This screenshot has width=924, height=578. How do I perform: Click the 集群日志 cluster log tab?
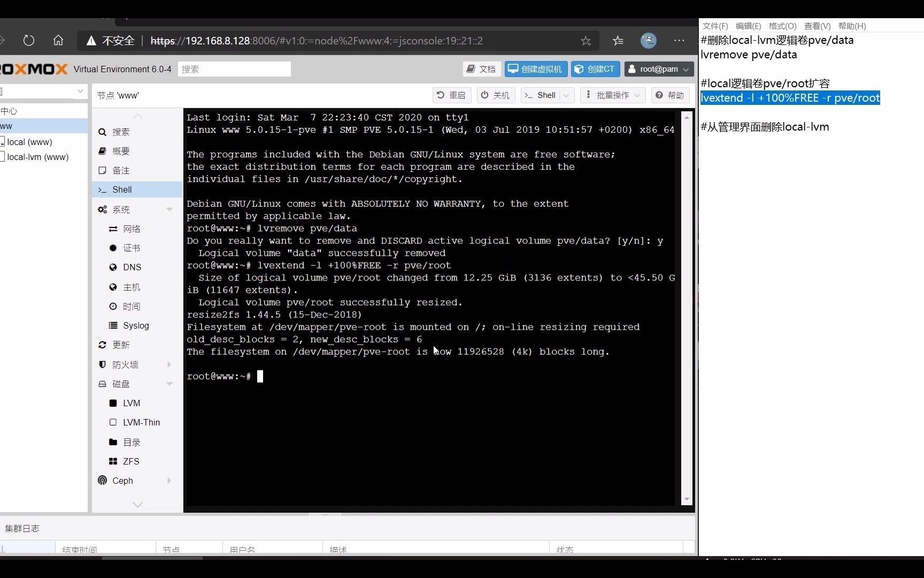coord(22,528)
